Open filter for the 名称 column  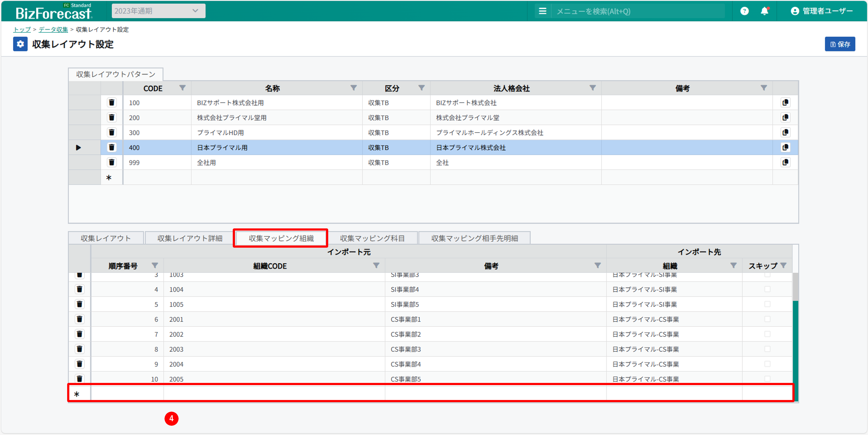pyautogui.click(x=353, y=88)
